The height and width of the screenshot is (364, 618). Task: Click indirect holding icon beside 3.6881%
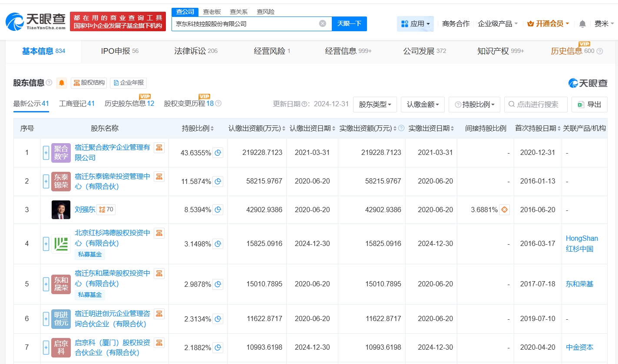click(504, 210)
